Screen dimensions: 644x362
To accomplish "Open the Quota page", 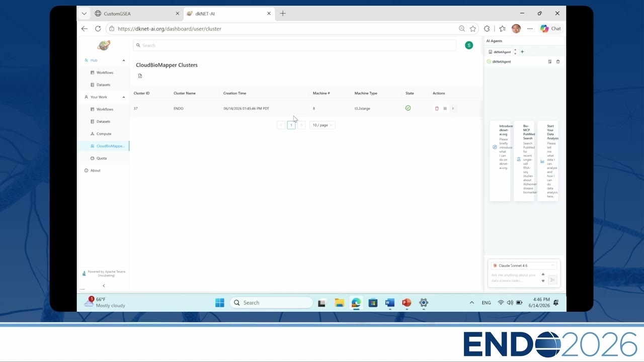I will (101, 158).
